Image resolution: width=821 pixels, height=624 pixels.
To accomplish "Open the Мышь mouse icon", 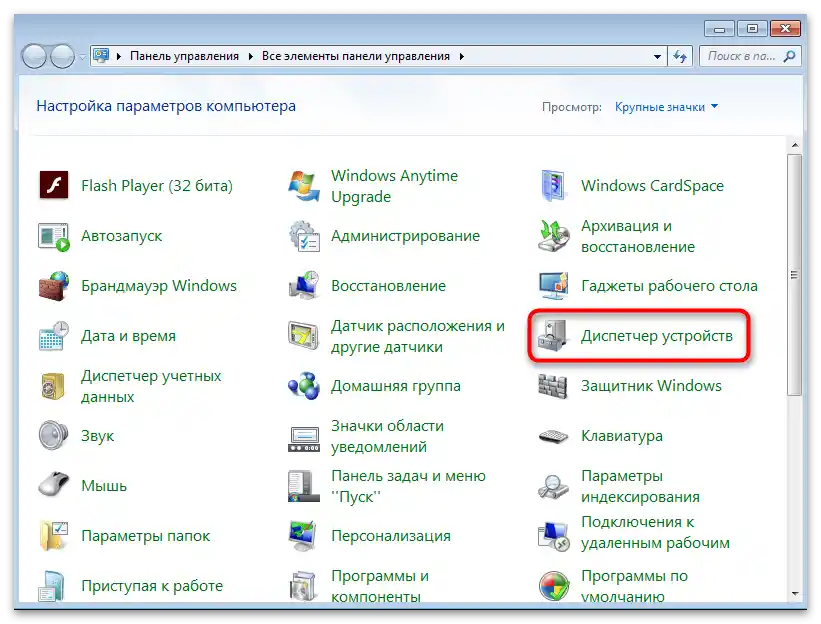I will 54,485.
